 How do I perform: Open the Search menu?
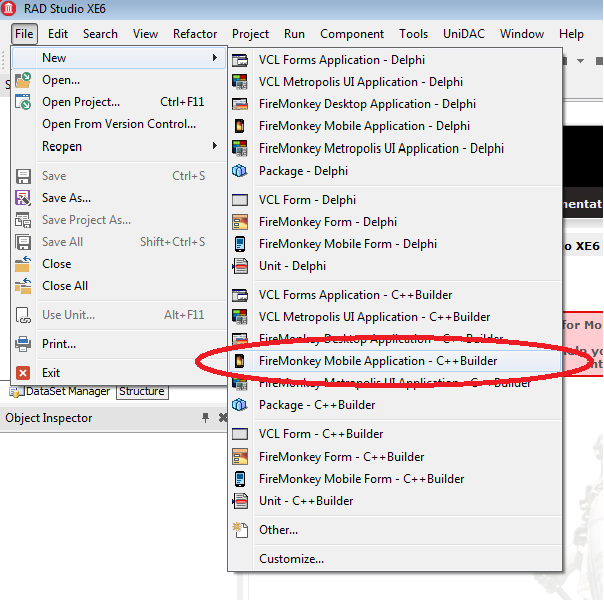click(100, 34)
